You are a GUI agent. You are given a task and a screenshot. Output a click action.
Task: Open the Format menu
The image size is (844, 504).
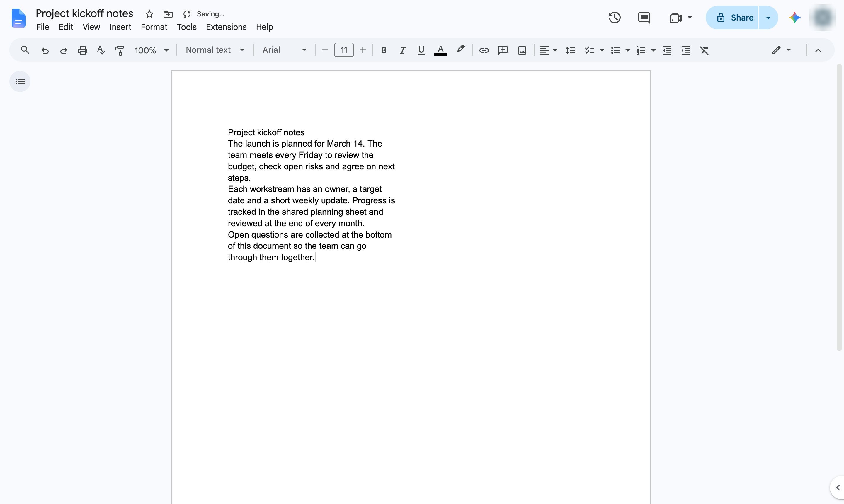tap(154, 27)
